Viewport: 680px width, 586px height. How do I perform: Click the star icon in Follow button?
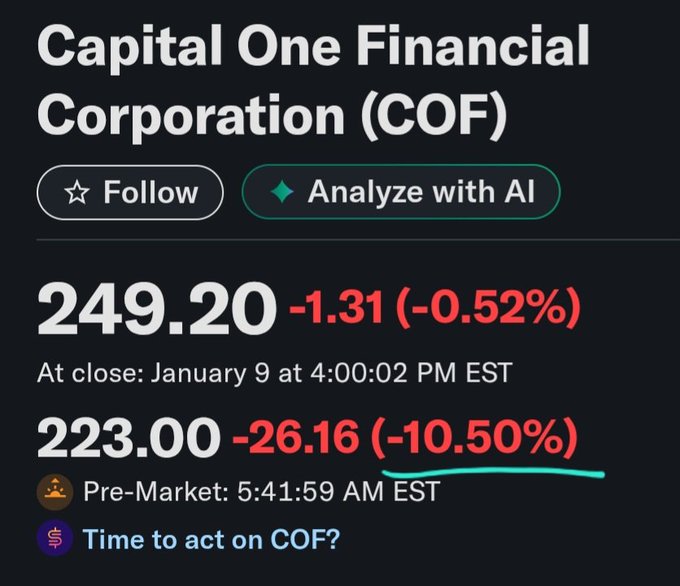tap(76, 193)
